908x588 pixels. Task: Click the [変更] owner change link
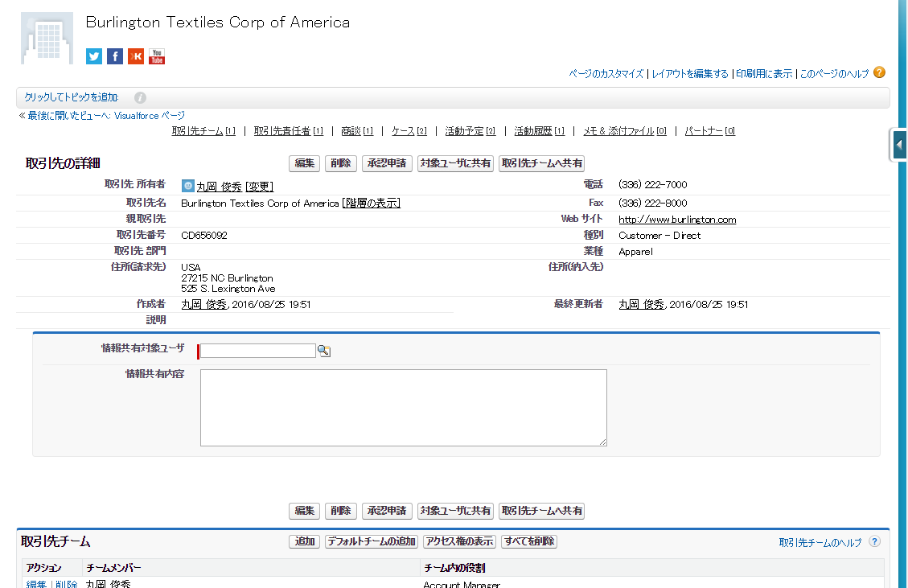coord(260,187)
